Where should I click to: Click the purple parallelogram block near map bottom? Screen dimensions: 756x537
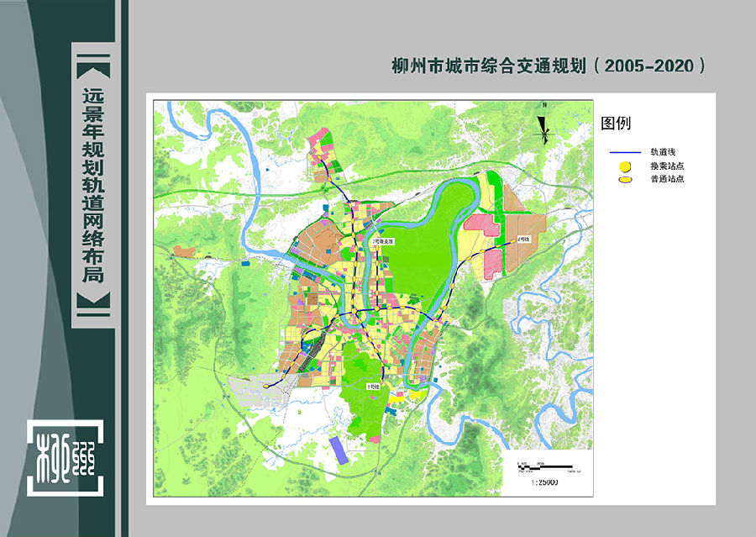coord(339,450)
